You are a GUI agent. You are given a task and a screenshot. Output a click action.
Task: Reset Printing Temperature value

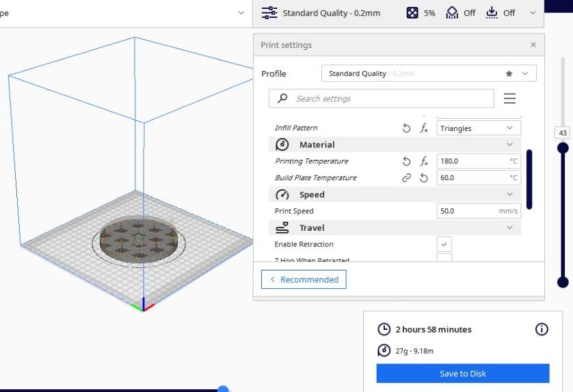click(406, 161)
